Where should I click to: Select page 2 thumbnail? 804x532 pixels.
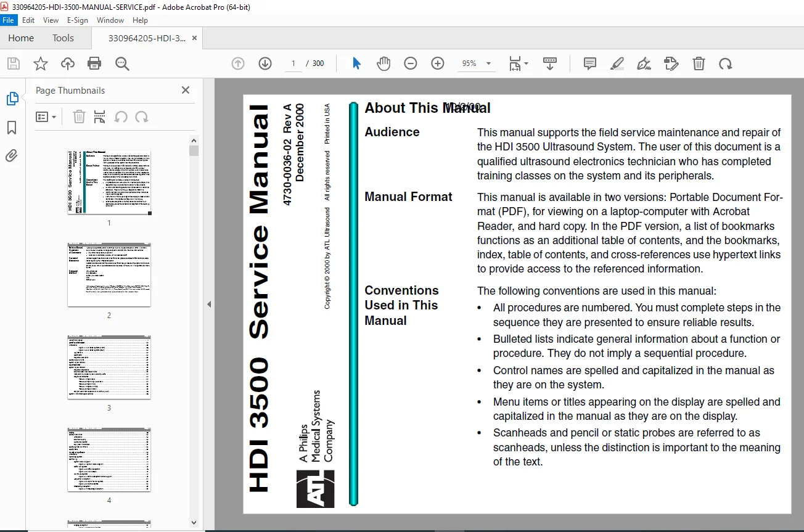tap(109, 274)
